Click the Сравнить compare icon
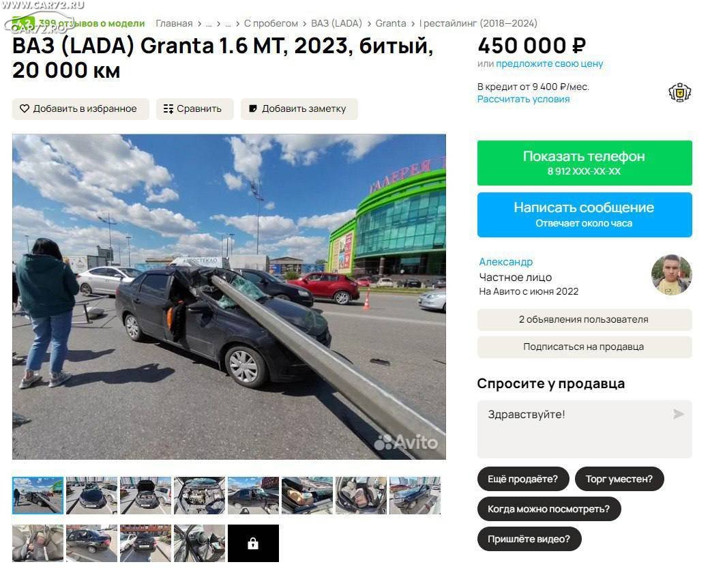The width and height of the screenshot is (710, 588). click(x=168, y=108)
